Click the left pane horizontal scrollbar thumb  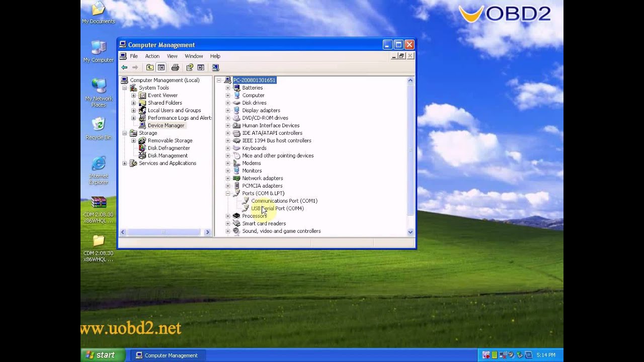pos(164,232)
